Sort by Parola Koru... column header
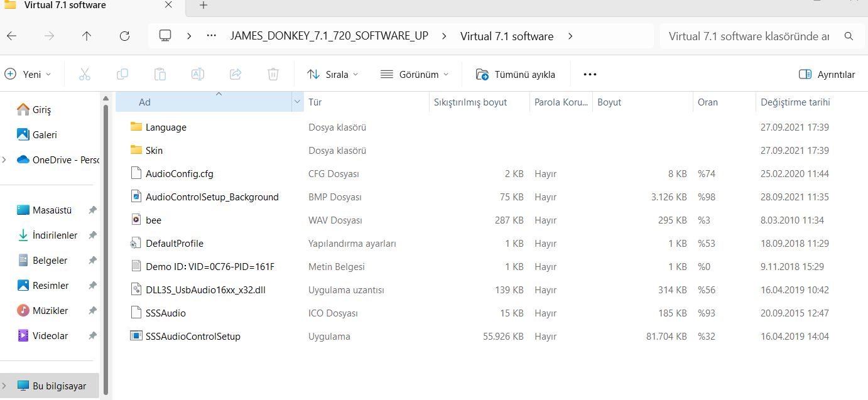Viewport: 868px width, 400px height. [561, 102]
